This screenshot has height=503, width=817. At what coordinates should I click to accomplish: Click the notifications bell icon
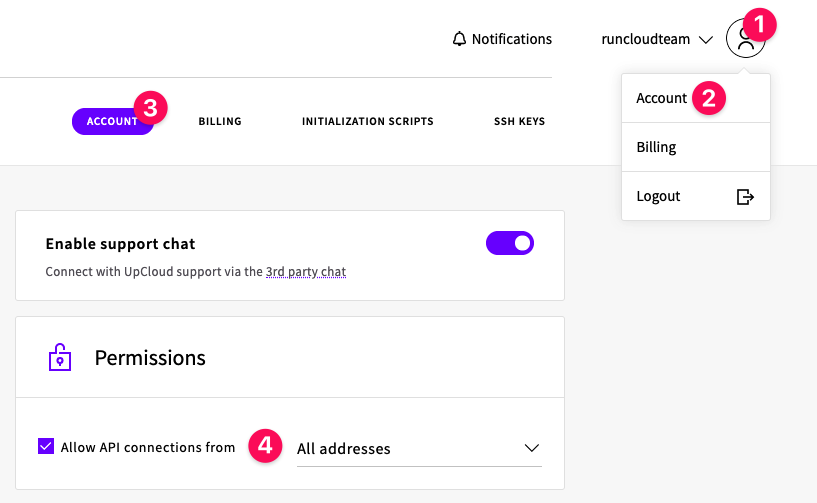[x=460, y=39]
